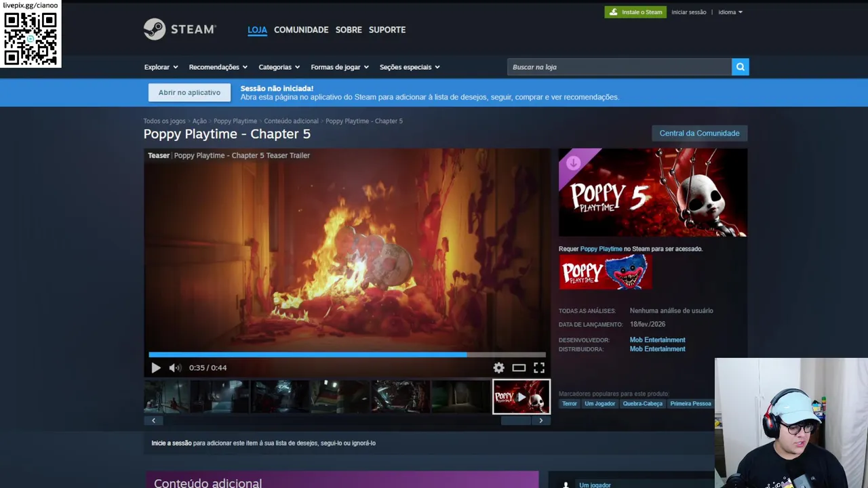Expand the Categorias menu
Image resolution: width=868 pixels, height=488 pixels.
tap(279, 67)
